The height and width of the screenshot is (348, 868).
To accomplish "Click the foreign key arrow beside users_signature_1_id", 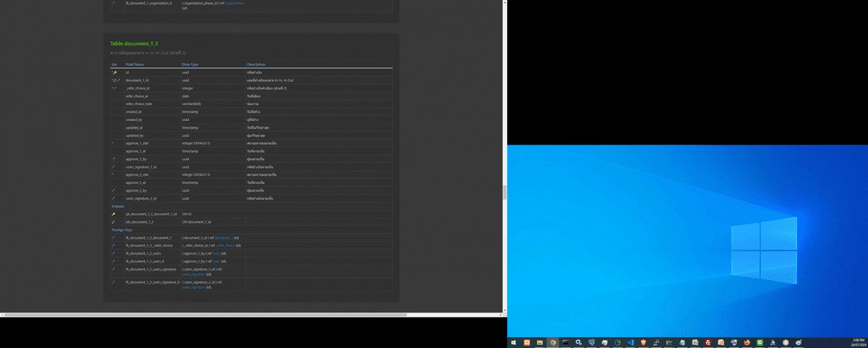I will pyautogui.click(x=113, y=166).
